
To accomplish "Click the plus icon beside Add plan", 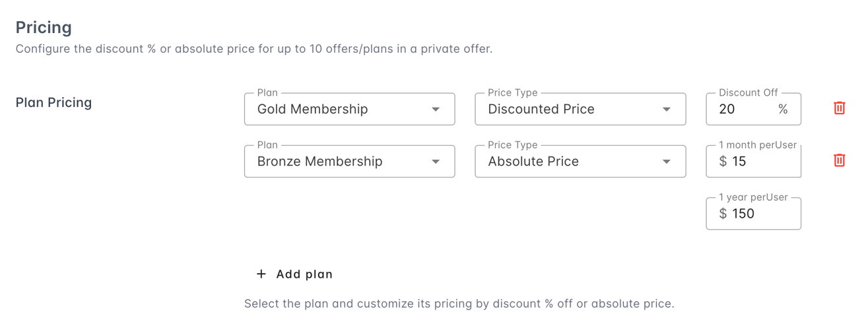I will tap(261, 274).
